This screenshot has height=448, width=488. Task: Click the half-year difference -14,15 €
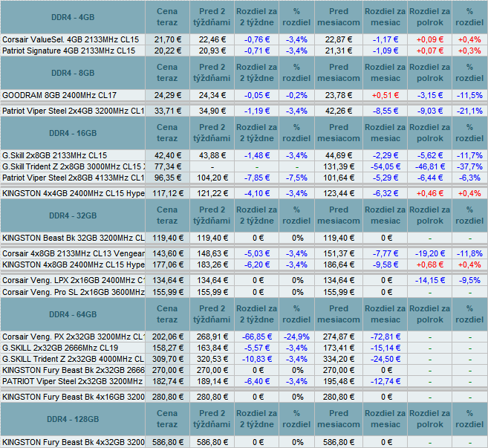click(x=430, y=280)
